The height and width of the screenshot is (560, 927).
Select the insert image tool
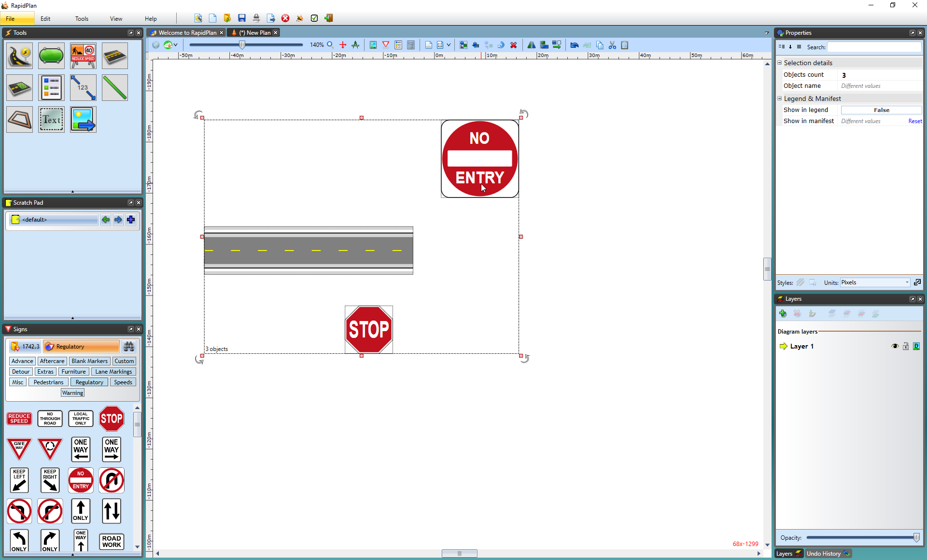coord(83,119)
